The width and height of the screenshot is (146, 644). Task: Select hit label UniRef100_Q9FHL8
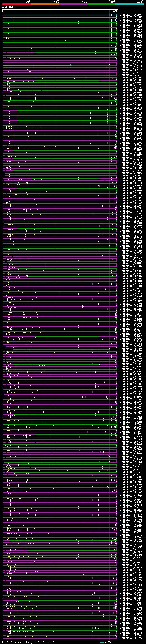(131, 186)
